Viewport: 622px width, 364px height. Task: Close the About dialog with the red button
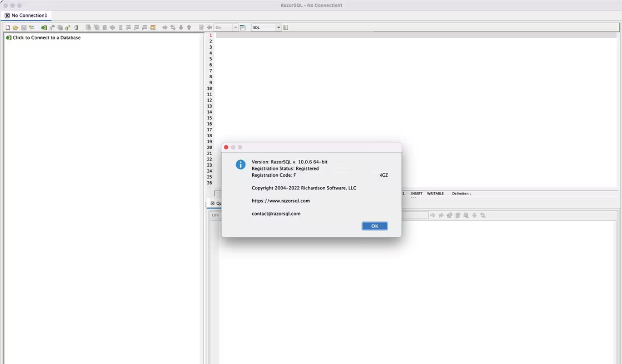pos(226,147)
